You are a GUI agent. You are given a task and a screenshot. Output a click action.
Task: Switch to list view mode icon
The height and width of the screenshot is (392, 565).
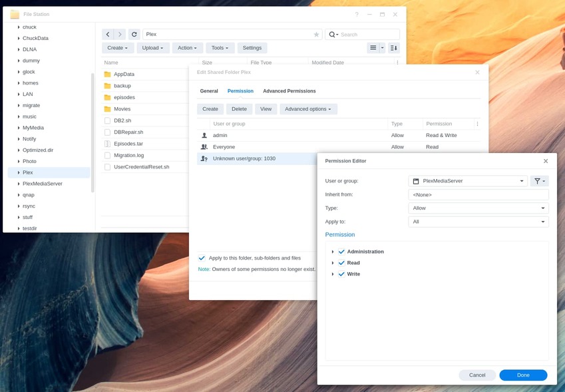(373, 48)
